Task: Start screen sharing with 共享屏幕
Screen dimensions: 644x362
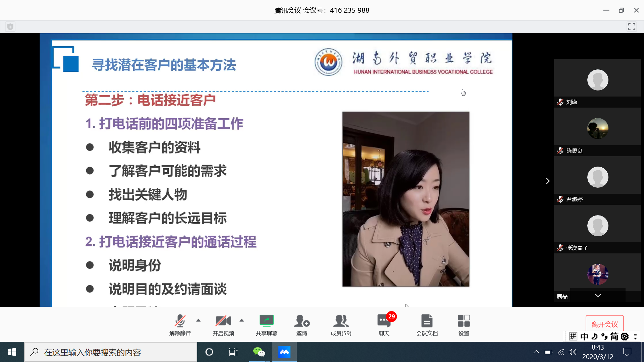Action: (266, 324)
